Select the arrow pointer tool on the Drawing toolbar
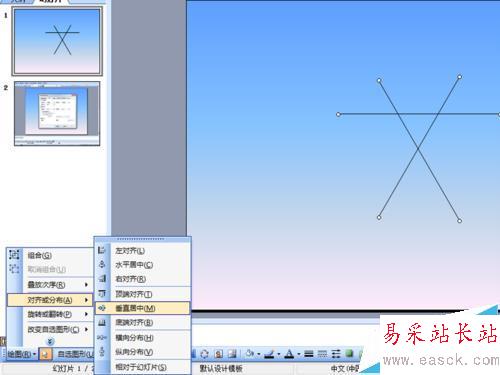The image size is (500, 375). (45, 354)
